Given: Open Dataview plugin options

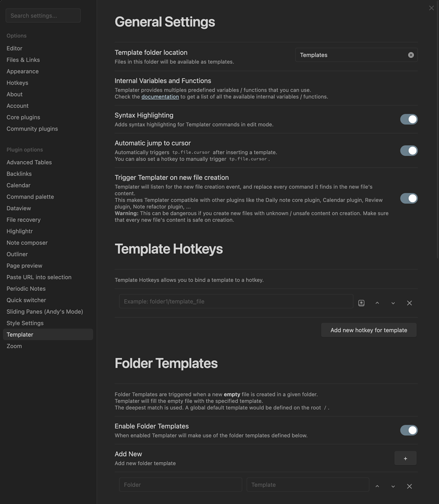Looking at the screenshot, I should (x=19, y=208).
